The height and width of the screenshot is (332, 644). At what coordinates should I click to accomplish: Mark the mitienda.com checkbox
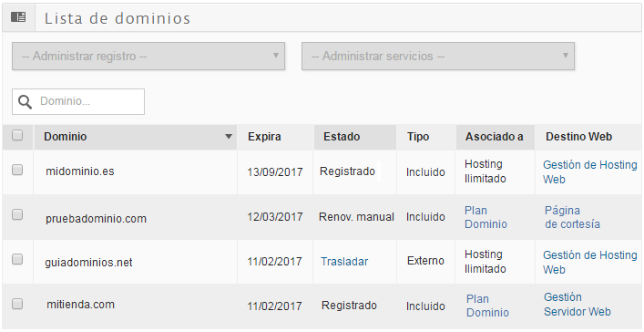coord(17,304)
